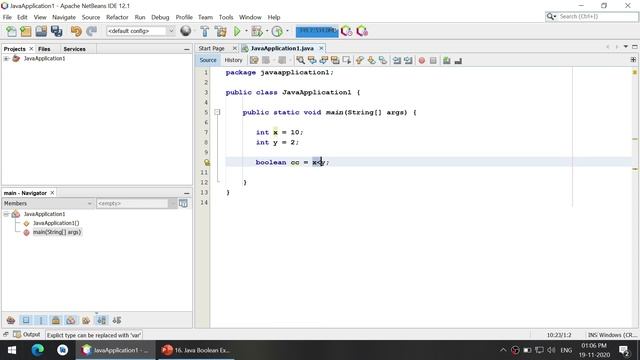Click the Comment editor toolbar icon
640x360 pixels.
(x=447, y=60)
